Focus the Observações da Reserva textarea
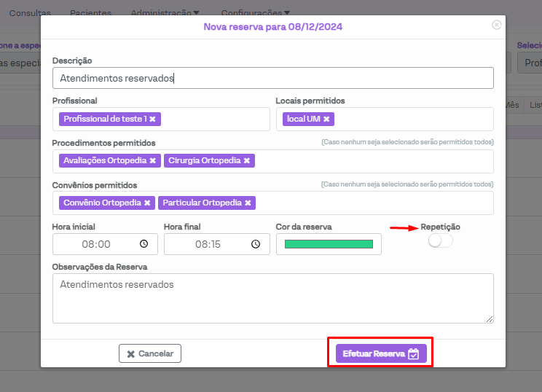542x392 pixels. 272,298
